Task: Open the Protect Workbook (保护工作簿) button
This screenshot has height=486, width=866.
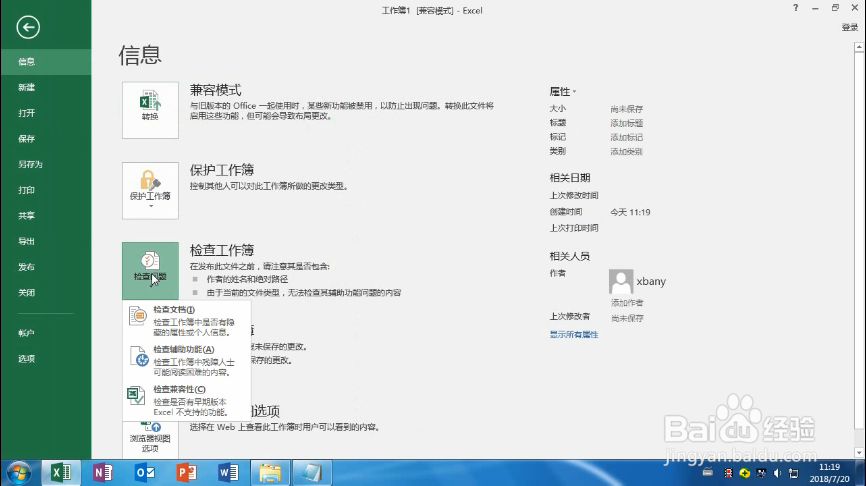Action: 150,191
